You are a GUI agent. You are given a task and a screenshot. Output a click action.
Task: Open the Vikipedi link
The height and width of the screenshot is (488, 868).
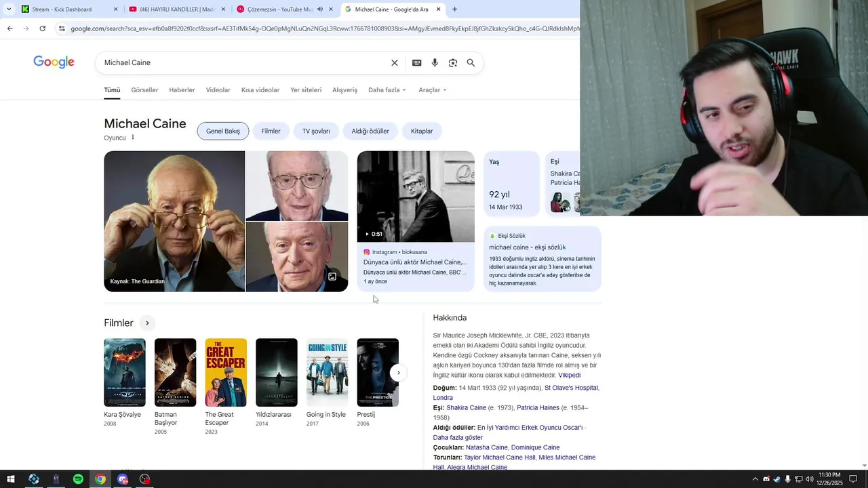click(569, 375)
